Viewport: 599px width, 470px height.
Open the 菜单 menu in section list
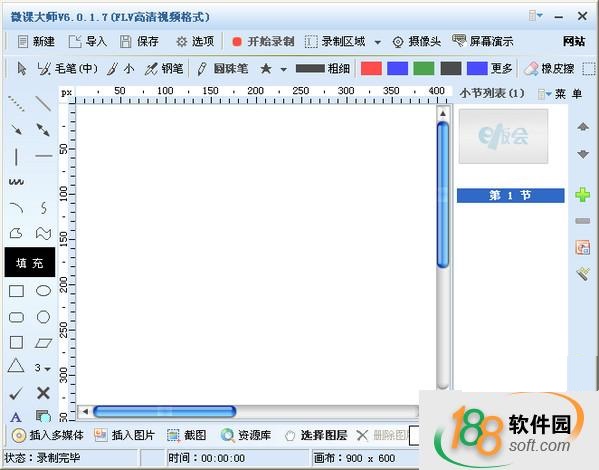560,94
